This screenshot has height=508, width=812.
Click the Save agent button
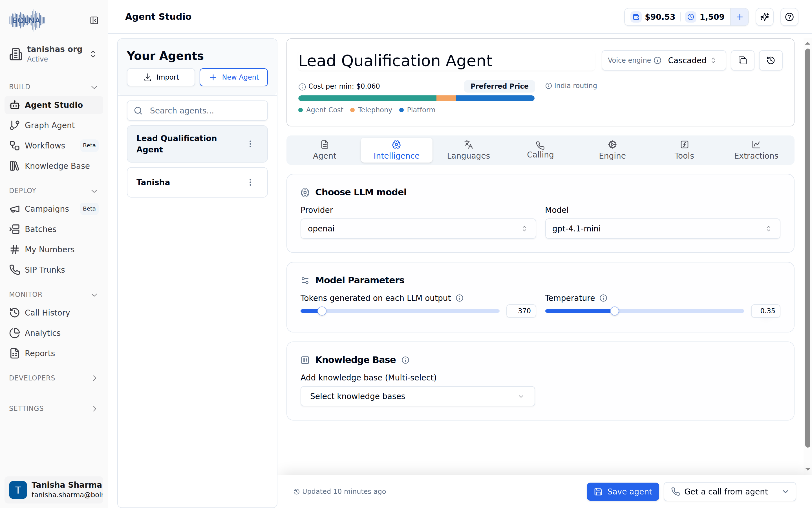tap(623, 492)
